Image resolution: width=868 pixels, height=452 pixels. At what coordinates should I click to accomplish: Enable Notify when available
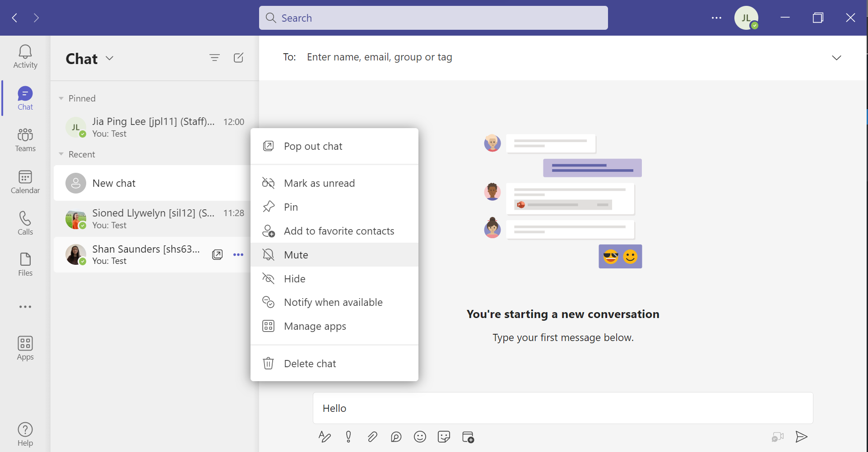(333, 302)
